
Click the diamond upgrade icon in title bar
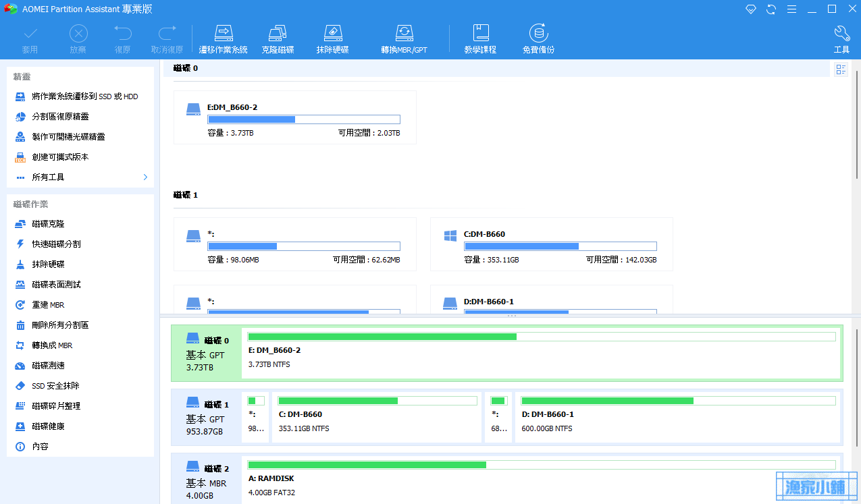pos(751,9)
